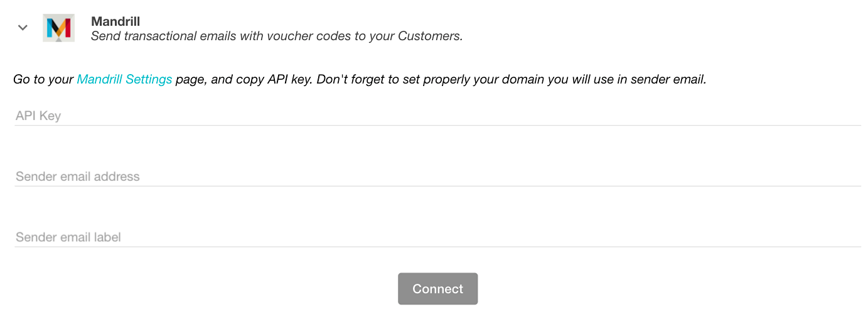The image size is (868, 319).
Task: Click the Mandrill logo icon
Action: point(58,28)
